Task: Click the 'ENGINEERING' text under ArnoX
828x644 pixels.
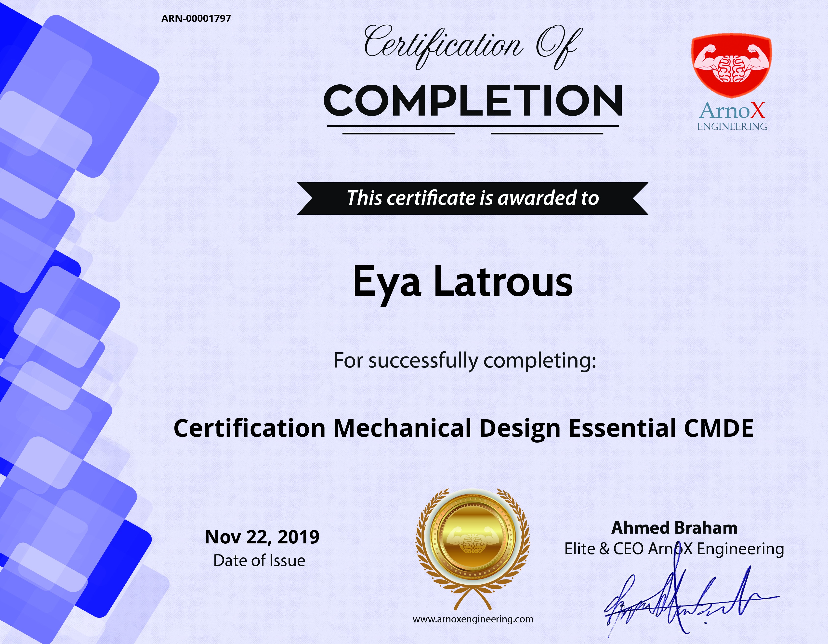Action: coord(732,127)
